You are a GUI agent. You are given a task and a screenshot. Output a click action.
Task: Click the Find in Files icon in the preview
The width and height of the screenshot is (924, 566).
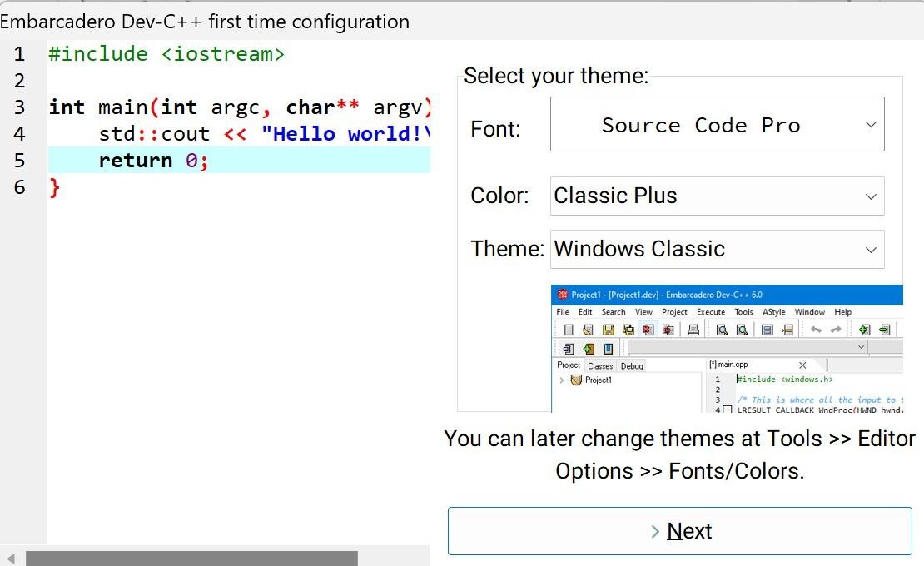742,329
